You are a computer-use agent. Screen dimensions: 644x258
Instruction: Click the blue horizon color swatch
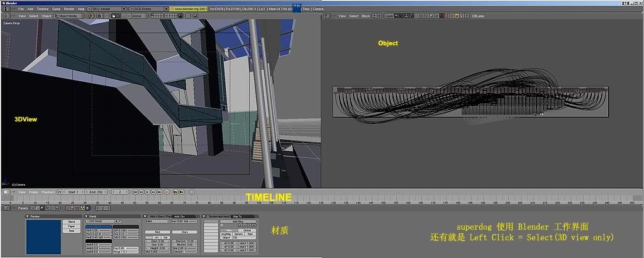(98, 226)
